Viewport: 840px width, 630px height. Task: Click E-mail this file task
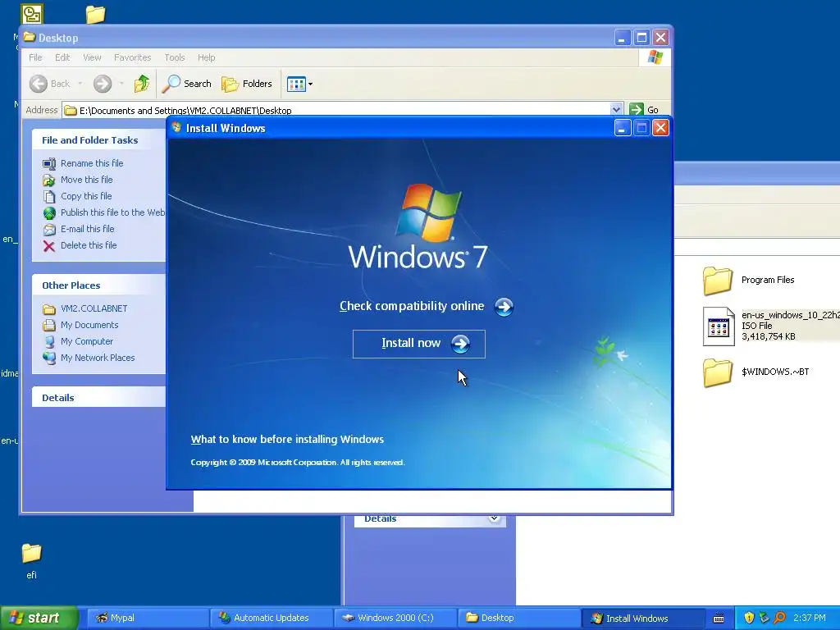tap(87, 229)
